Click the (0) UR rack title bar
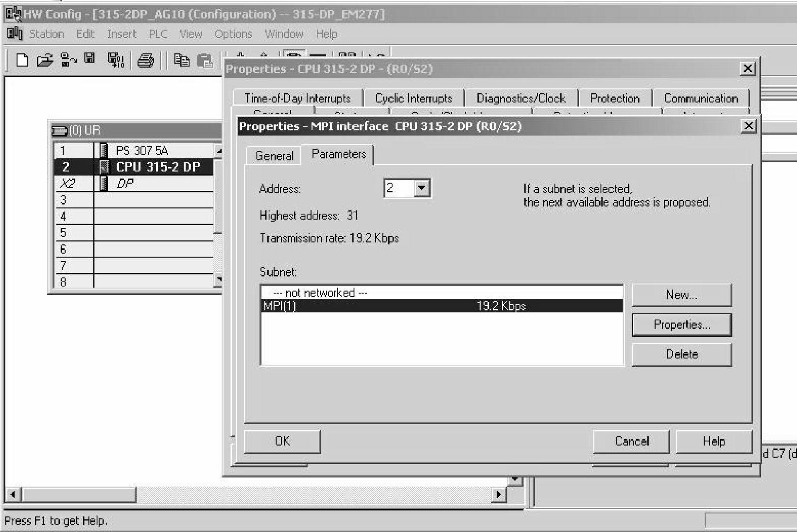The image size is (797, 532). 137,131
